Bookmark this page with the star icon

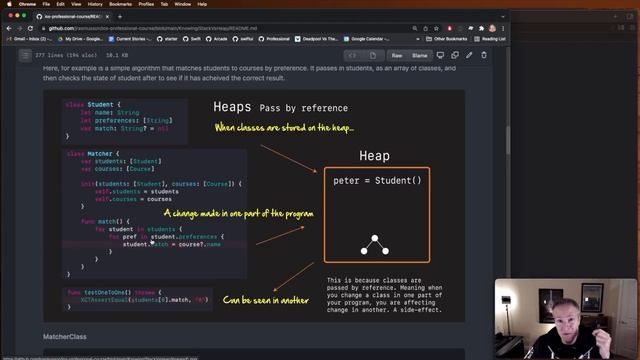pyautogui.click(x=436, y=29)
